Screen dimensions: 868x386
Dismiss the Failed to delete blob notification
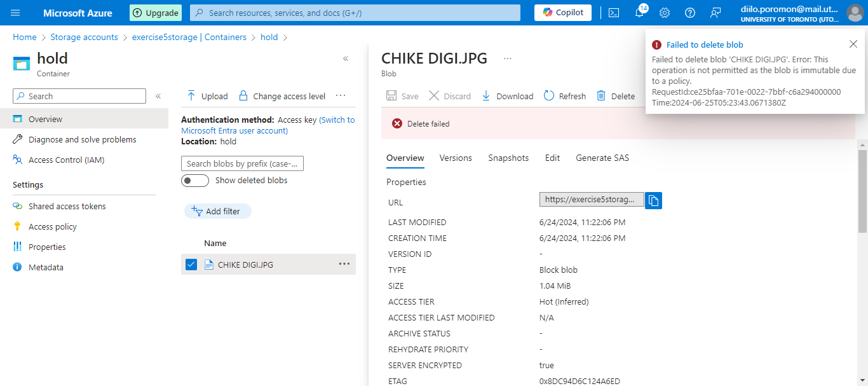(853, 44)
